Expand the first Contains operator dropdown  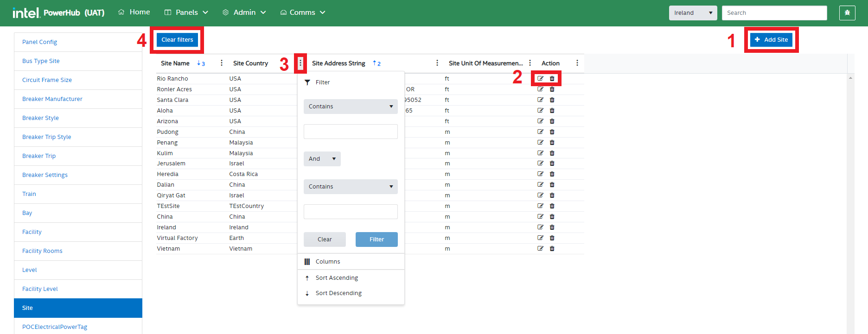(x=351, y=107)
